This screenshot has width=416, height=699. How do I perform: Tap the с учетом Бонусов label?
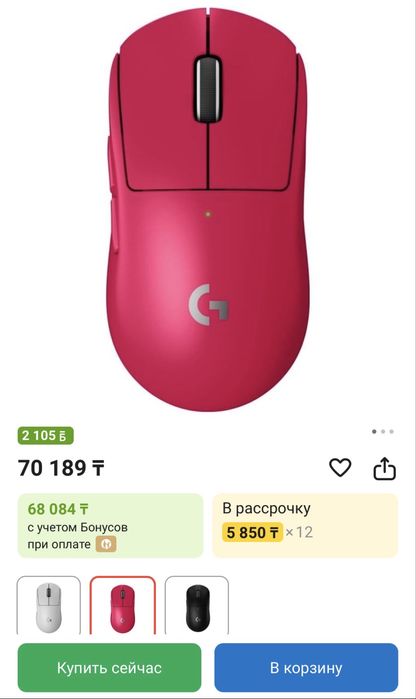(78, 527)
